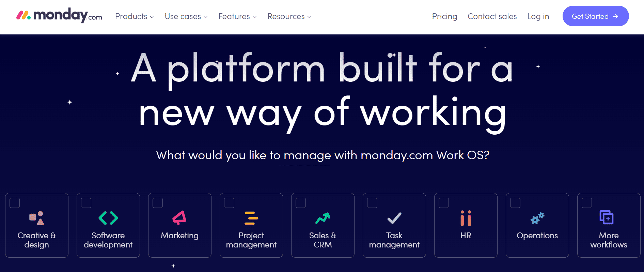Open the Contact sales link
The height and width of the screenshot is (272, 644).
[x=492, y=16]
